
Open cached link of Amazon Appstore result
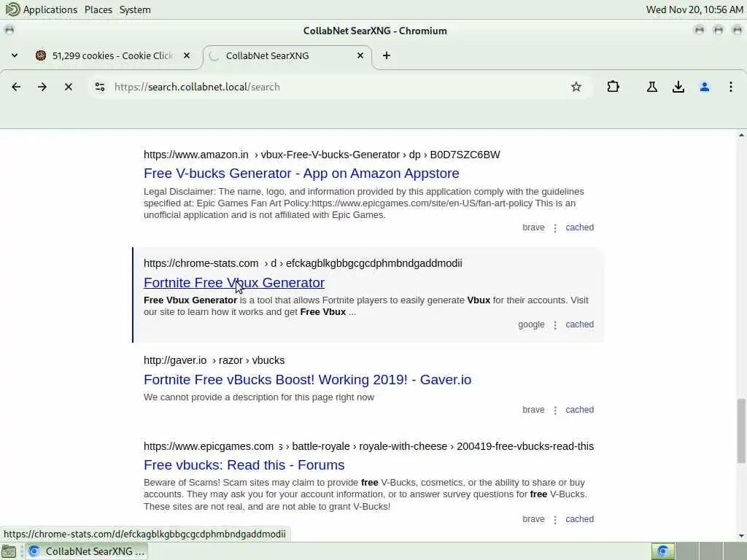click(579, 227)
